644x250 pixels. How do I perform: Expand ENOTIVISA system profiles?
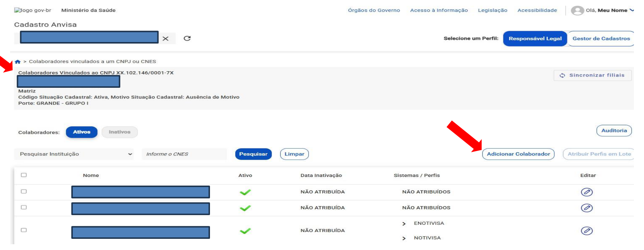[x=404, y=224]
